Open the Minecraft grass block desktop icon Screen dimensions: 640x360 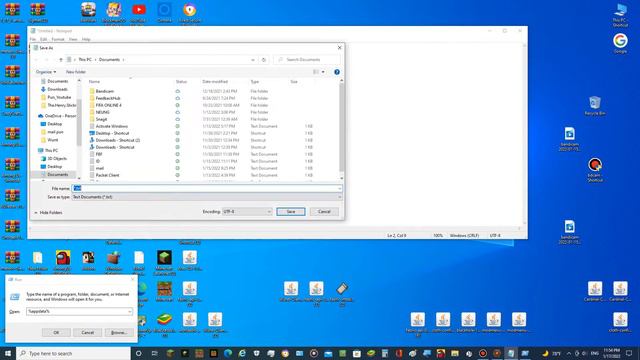click(164, 262)
